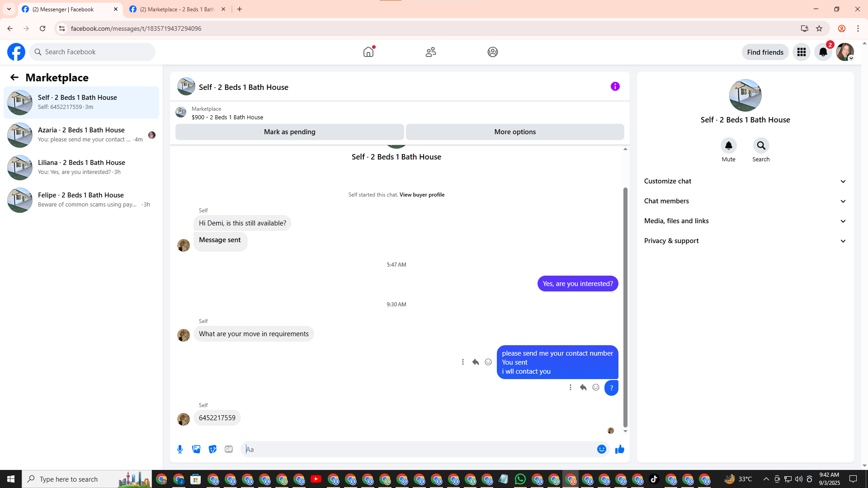The image size is (868, 488).
Task: Click the chat scrollbar thumb
Action: pyautogui.click(x=625, y=307)
